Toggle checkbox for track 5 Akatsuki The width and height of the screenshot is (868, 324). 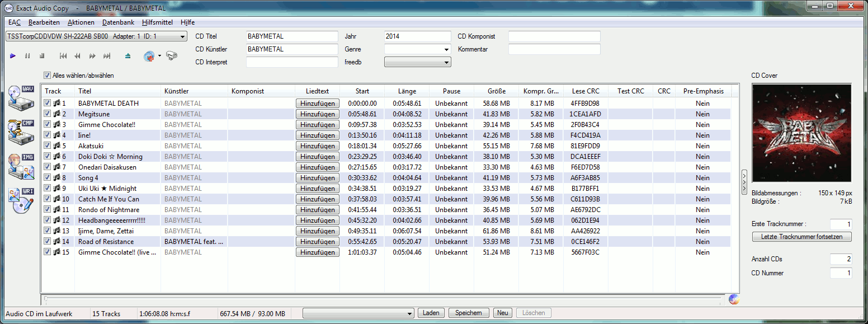tap(48, 145)
